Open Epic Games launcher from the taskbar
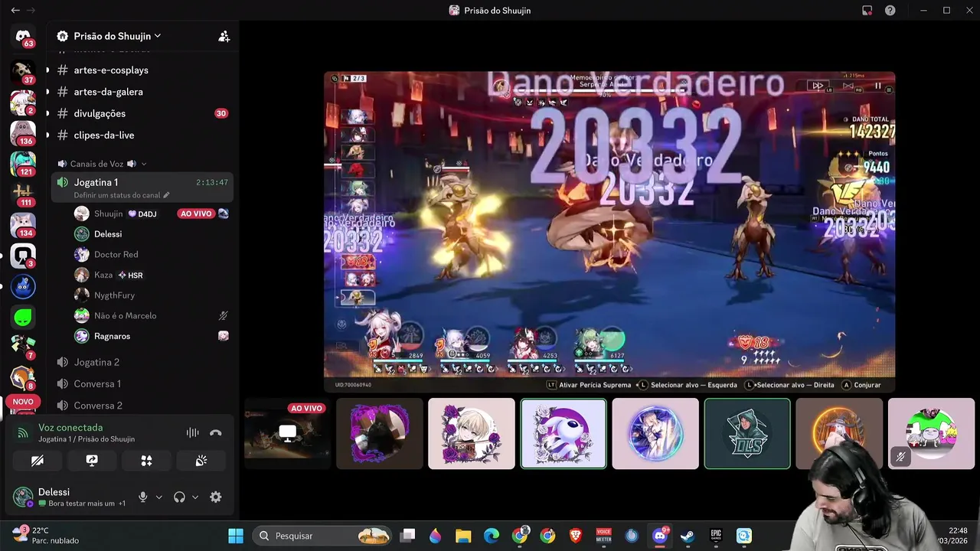Image resolution: width=980 pixels, height=551 pixels. point(716,536)
